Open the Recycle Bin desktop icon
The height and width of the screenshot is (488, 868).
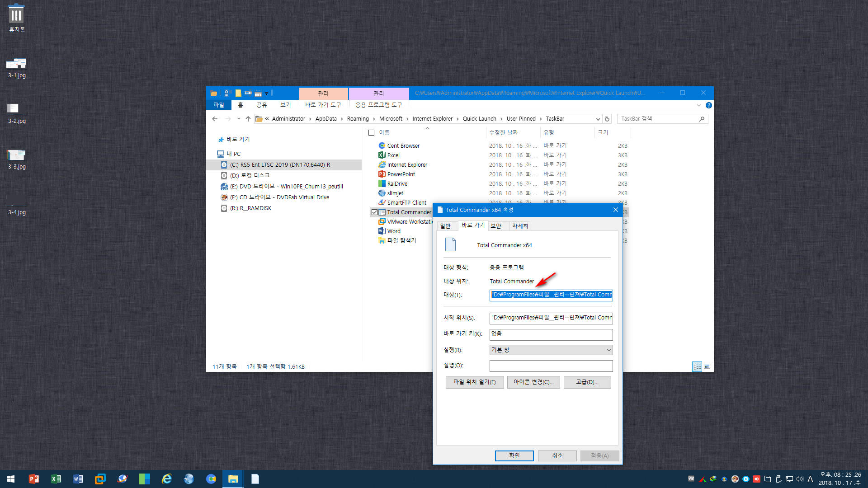coord(17,18)
